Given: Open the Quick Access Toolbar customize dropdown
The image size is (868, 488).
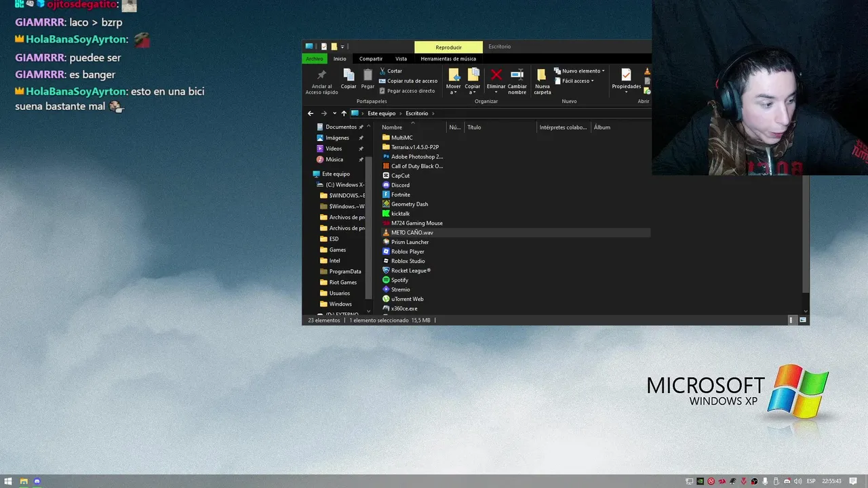Looking at the screenshot, I should pos(342,47).
